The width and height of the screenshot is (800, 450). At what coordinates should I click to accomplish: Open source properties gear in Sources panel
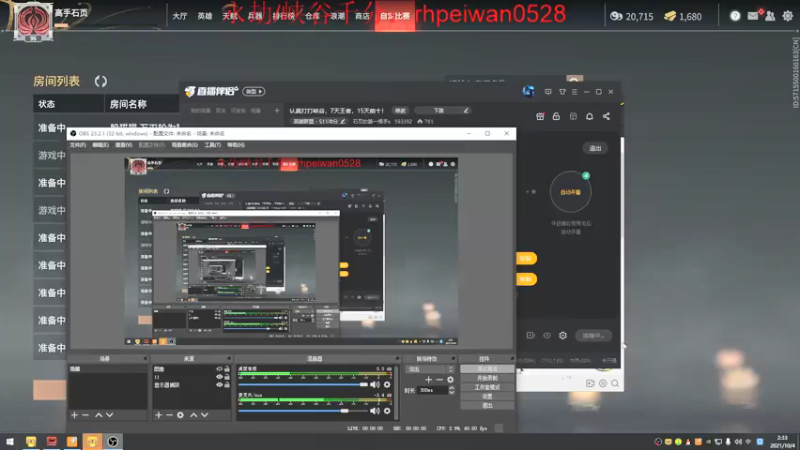(181, 415)
